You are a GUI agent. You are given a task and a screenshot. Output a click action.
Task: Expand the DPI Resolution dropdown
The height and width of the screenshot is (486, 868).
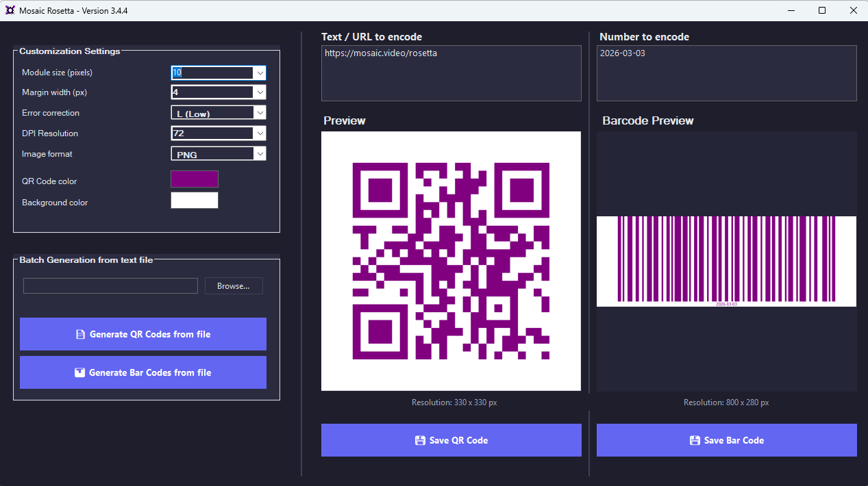point(260,133)
